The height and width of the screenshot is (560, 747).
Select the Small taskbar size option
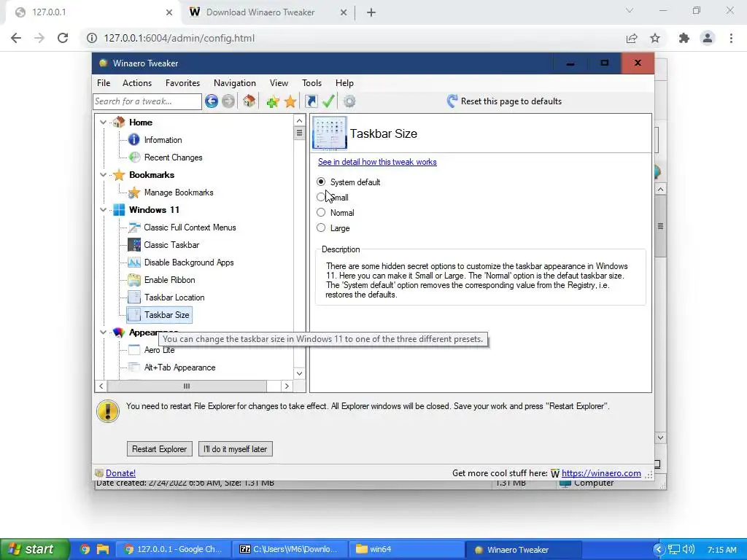click(x=321, y=197)
